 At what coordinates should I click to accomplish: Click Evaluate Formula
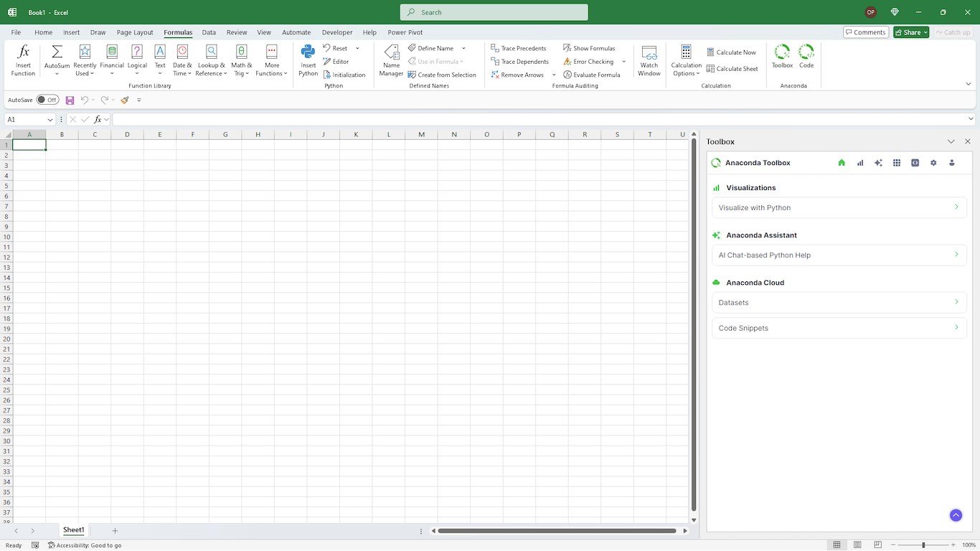pos(592,75)
